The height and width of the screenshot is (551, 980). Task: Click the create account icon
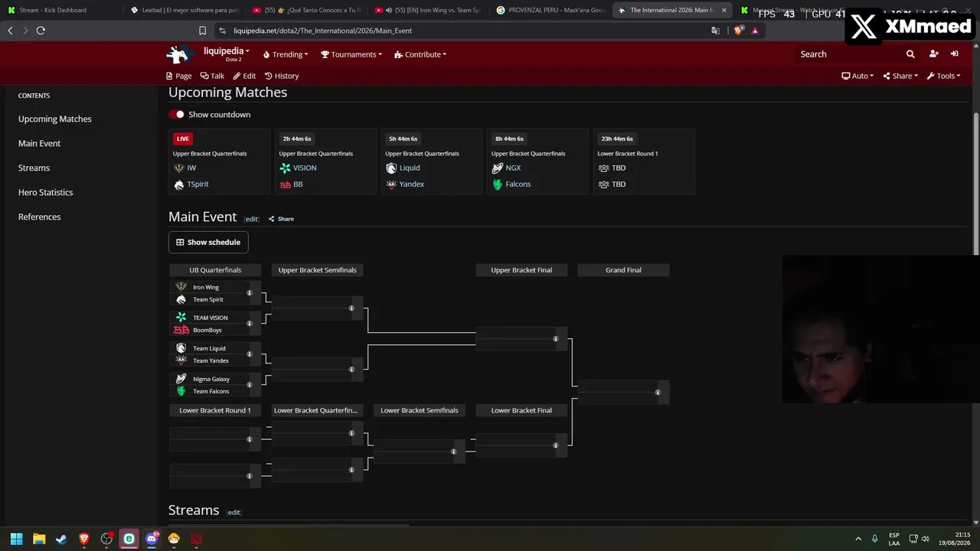933,54
